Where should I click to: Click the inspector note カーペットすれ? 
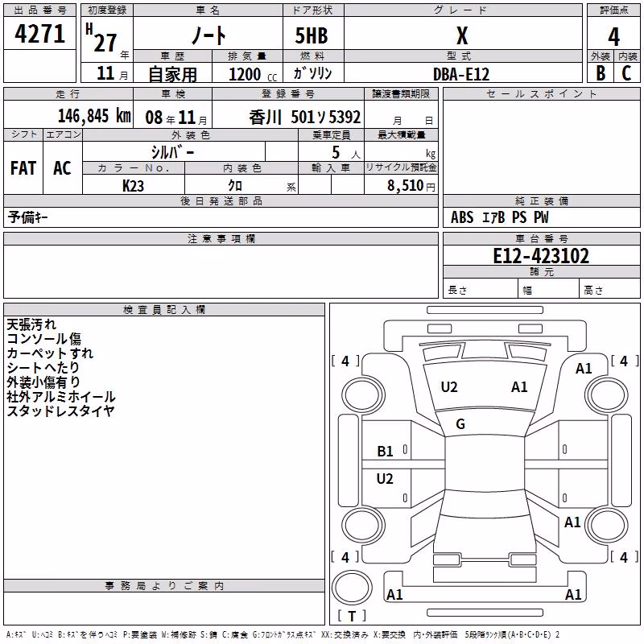click(x=50, y=353)
